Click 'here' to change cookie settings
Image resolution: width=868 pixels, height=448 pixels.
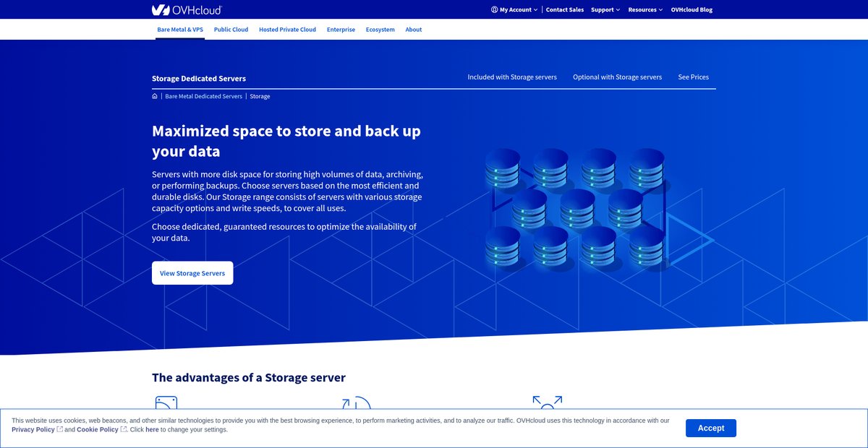(152, 429)
